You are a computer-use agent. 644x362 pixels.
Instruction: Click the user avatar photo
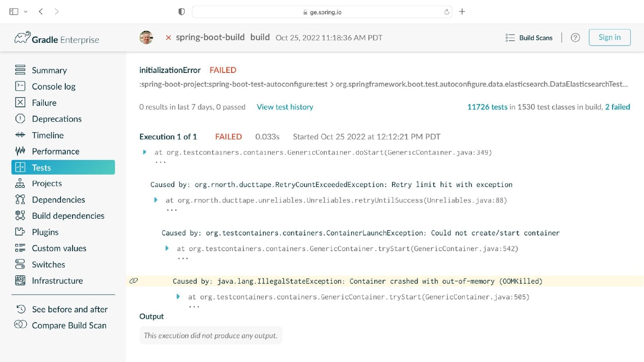point(146,38)
